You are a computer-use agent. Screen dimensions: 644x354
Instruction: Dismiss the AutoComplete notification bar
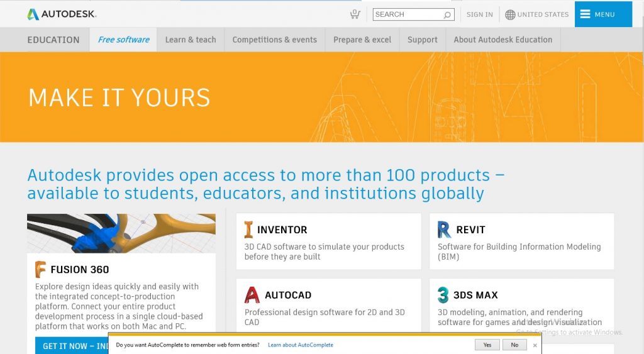point(535,345)
